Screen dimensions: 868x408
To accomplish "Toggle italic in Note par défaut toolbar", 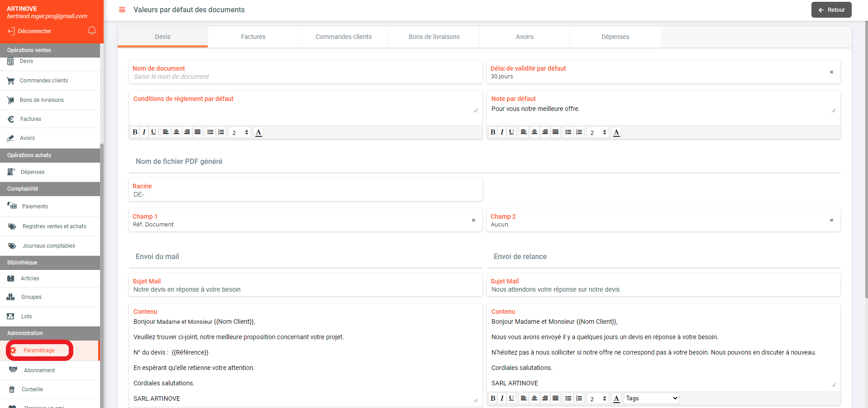I will pyautogui.click(x=502, y=132).
